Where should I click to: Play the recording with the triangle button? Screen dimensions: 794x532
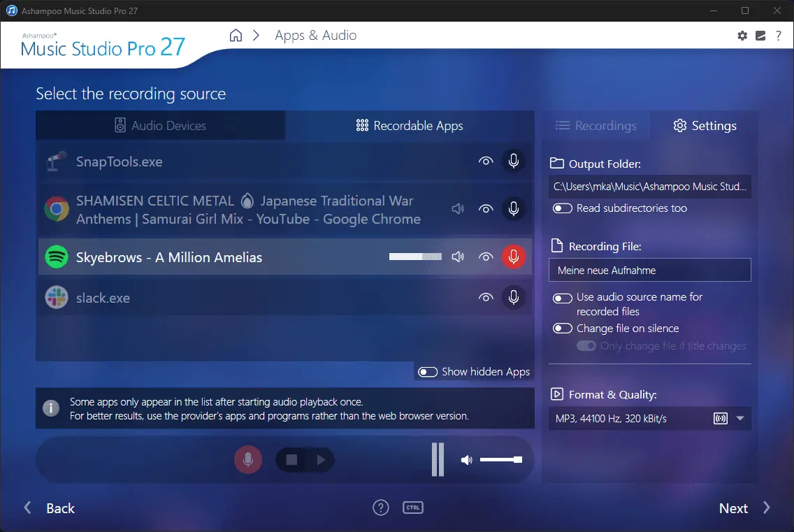tap(321, 459)
